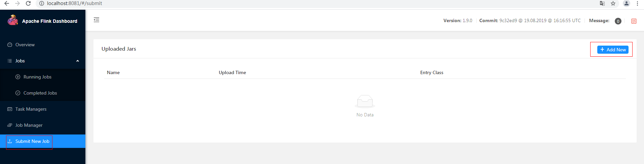The image size is (644, 164).
Task: Click the Upload Time column header
Action: point(232,72)
